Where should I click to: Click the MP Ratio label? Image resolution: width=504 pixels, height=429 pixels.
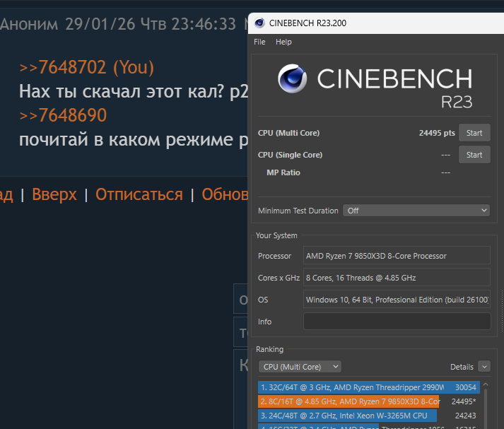283,172
